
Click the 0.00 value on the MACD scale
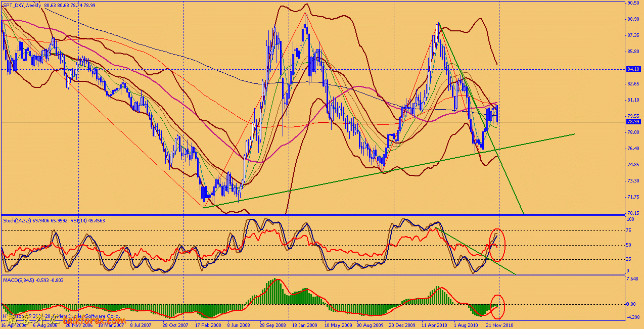click(x=631, y=304)
